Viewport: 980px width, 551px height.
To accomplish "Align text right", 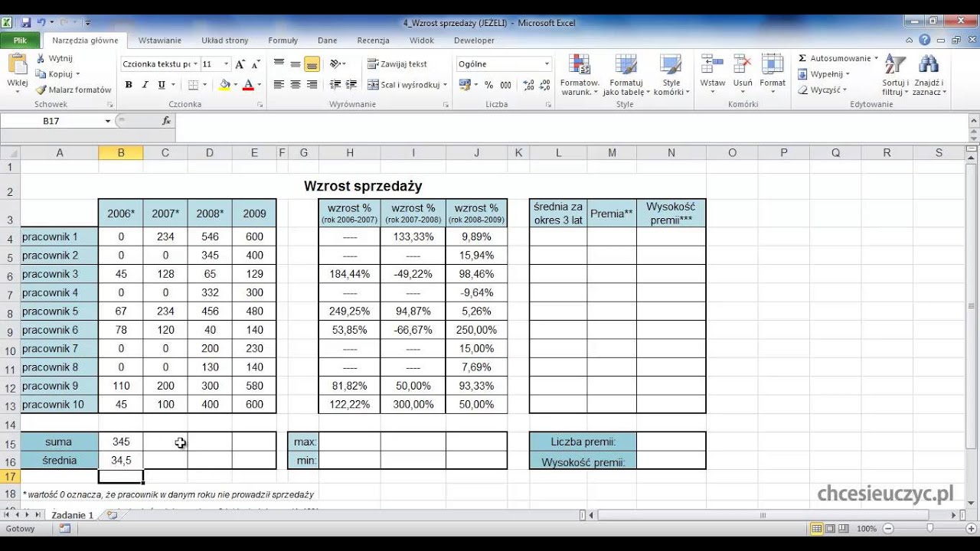I will (x=312, y=85).
